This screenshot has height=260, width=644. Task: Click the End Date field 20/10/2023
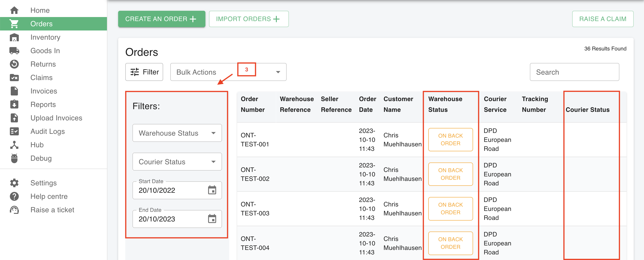click(x=177, y=219)
